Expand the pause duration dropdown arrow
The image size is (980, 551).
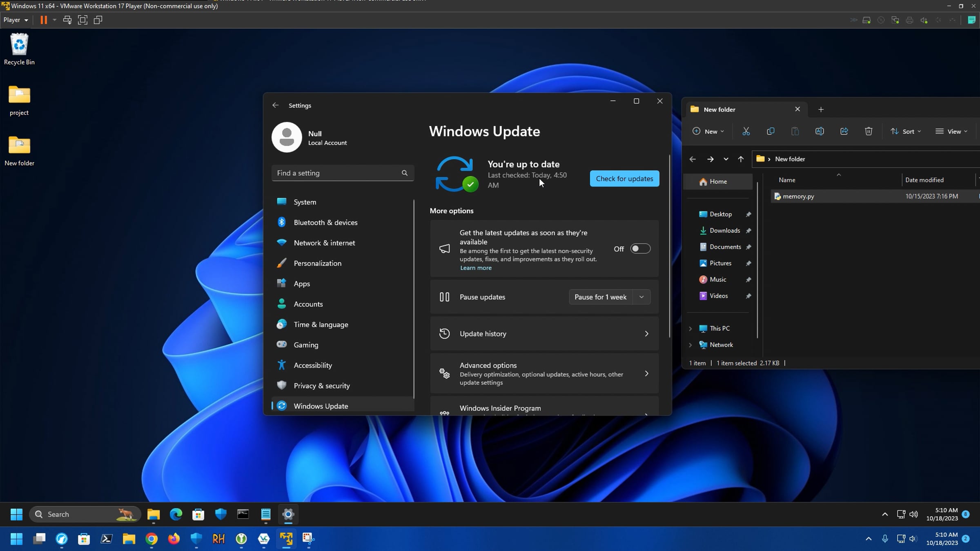click(x=641, y=297)
